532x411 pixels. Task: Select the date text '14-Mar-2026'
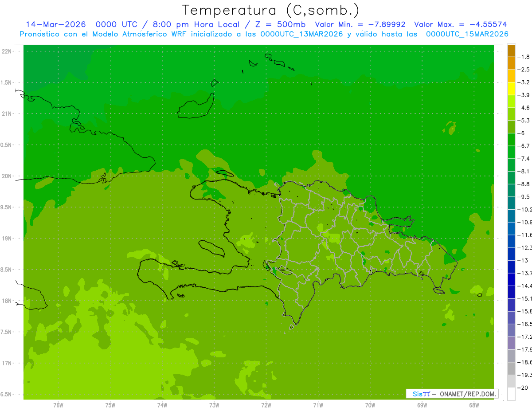tap(55, 24)
